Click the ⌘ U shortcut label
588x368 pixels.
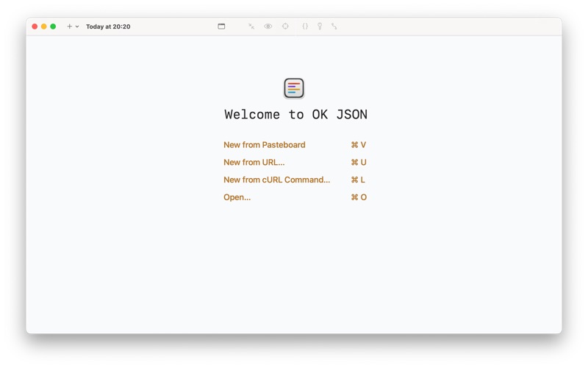359,162
